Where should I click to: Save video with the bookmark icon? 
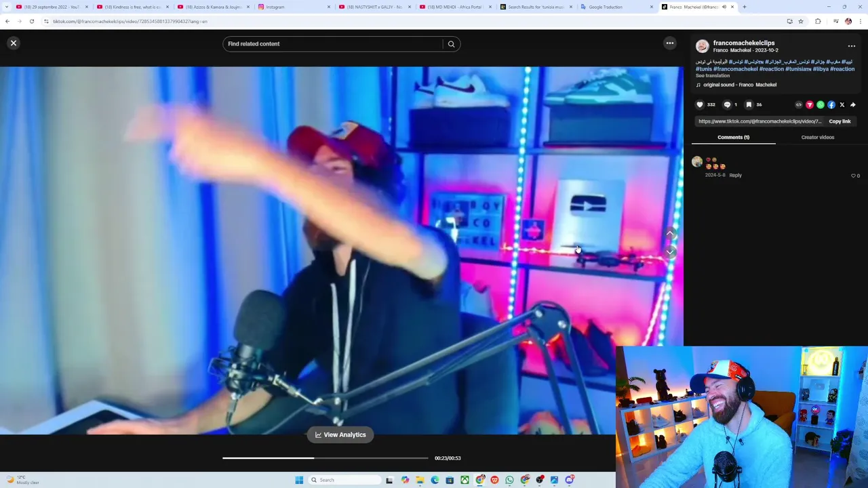pyautogui.click(x=749, y=105)
